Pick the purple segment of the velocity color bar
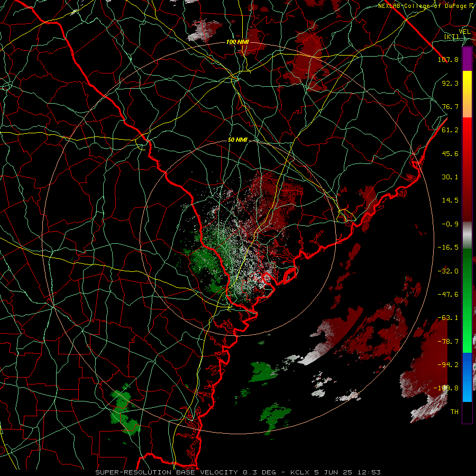 click(x=467, y=59)
